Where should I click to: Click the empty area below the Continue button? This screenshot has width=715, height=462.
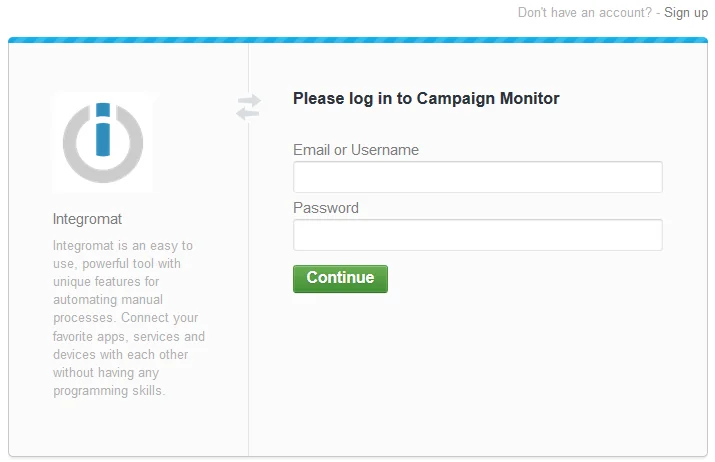[477, 374]
